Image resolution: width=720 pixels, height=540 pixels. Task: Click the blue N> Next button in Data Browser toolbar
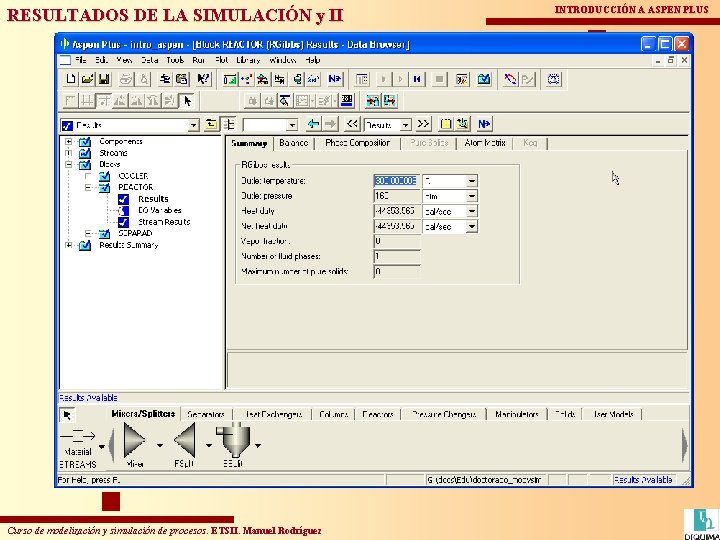[x=484, y=124]
